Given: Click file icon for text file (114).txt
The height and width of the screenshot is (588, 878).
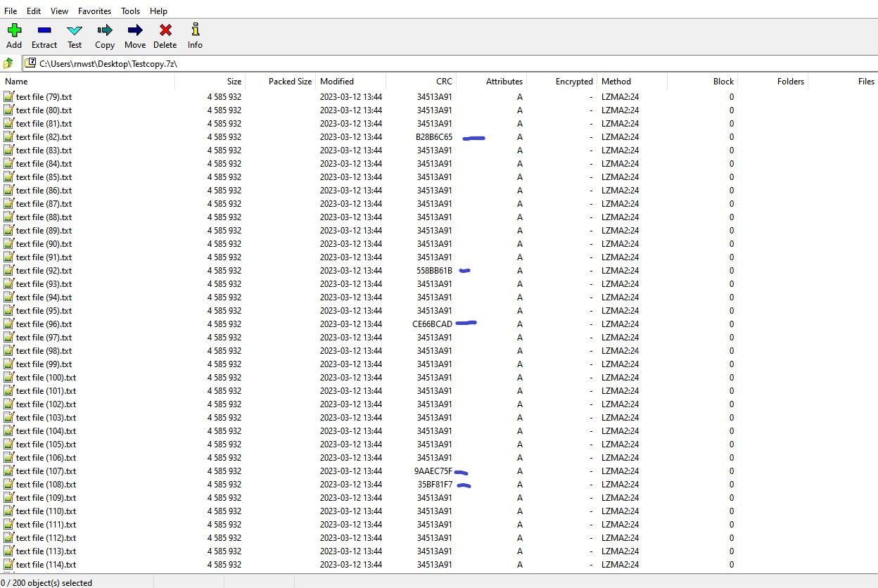Looking at the screenshot, I should coord(9,565).
